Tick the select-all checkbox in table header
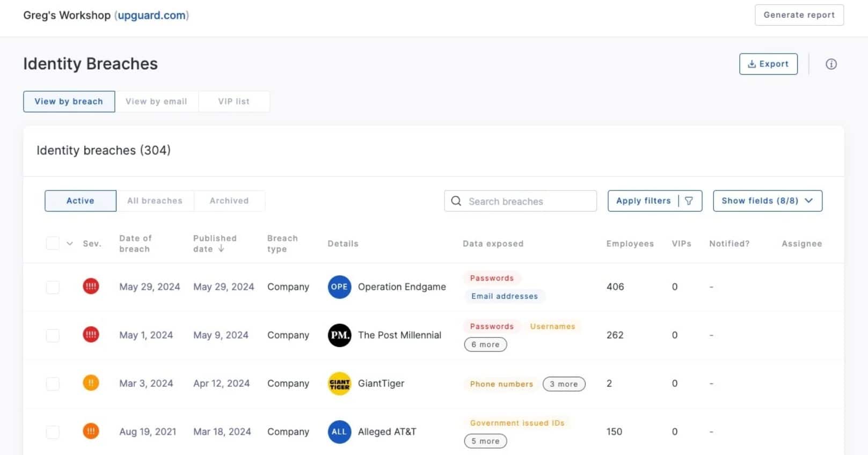 (53, 244)
